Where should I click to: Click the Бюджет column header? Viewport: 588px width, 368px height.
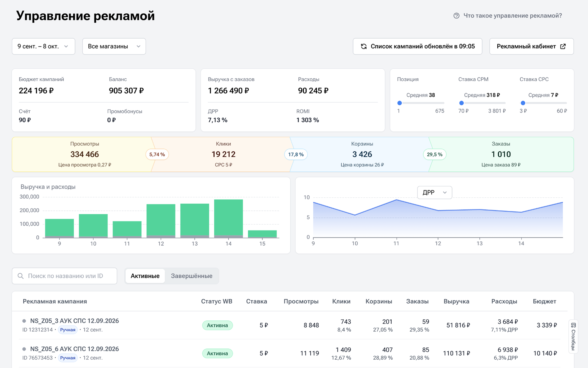click(x=544, y=301)
